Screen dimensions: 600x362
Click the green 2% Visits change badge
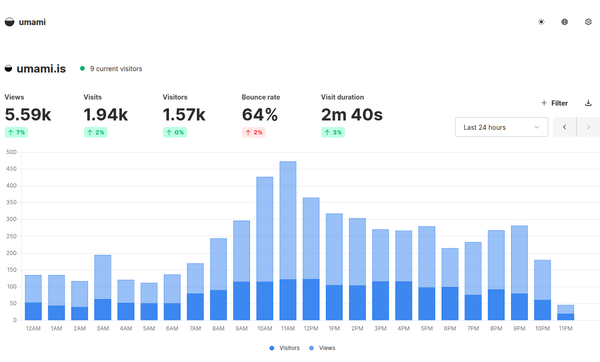(x=95, y=132)
